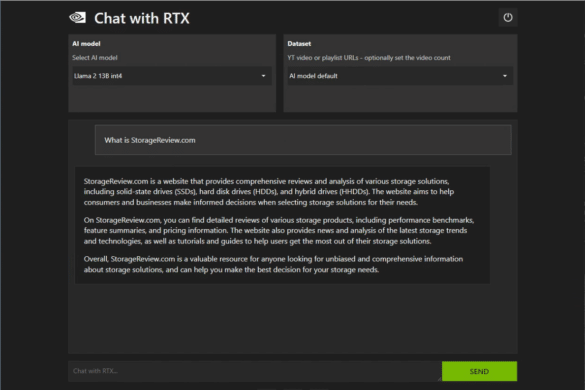The width and height of the screenshot is (585, 390).
Task: Click the green SEND button
Action: (479, 371)
